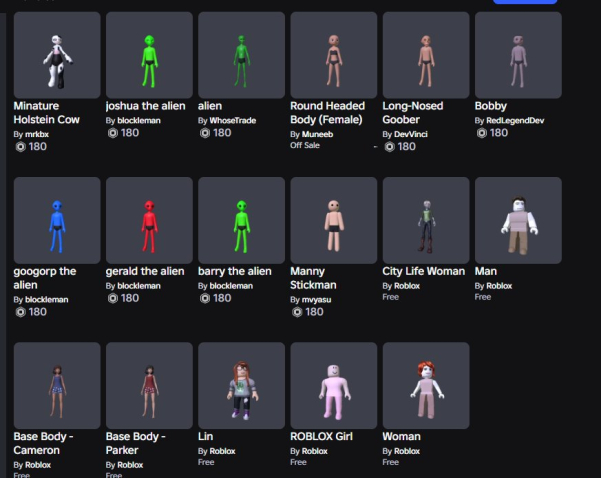Viewport: 601px width, 478px height.
Task: Select the green joshua the alien thumbnail
Action: [x=149, y=55]
